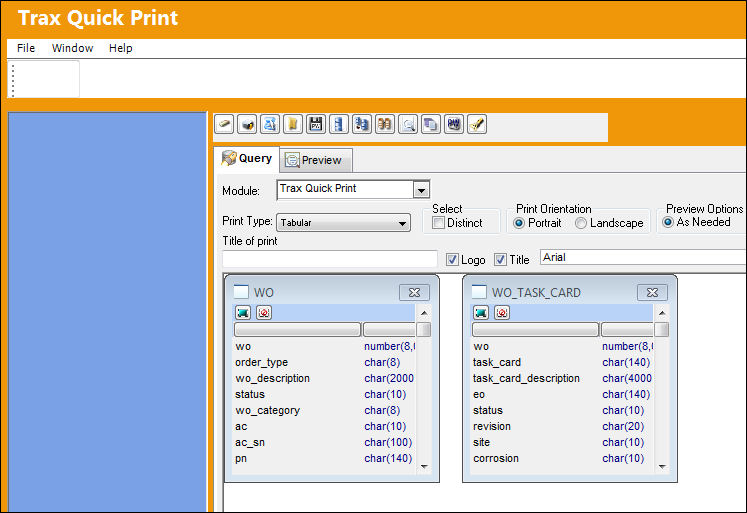747x513 pixels.
Task: Click WO_TASK_CARD scrollbar down arrow
Action: [661, 466]
